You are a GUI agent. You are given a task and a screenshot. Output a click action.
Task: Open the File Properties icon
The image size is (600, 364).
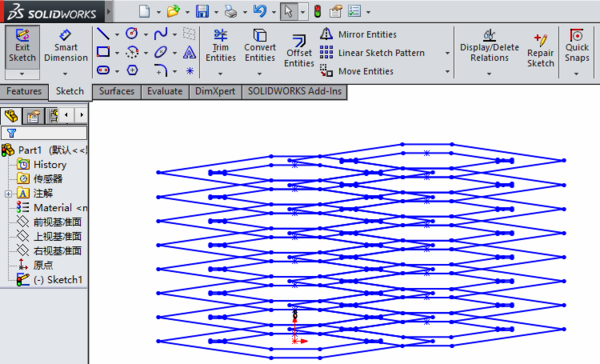point(336,11)
